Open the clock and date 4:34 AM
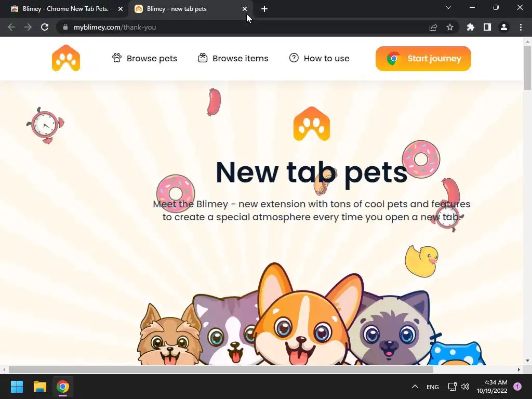 click(492, 387)
